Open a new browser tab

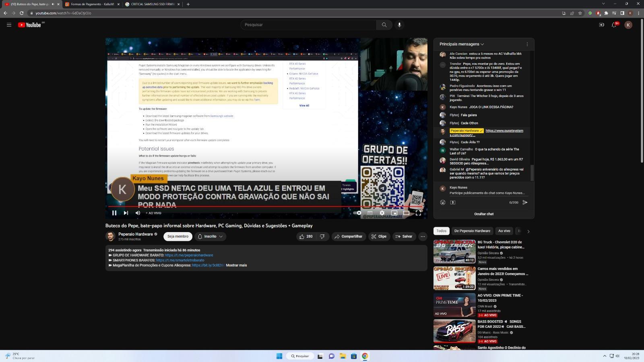click(x=188, y=4)
